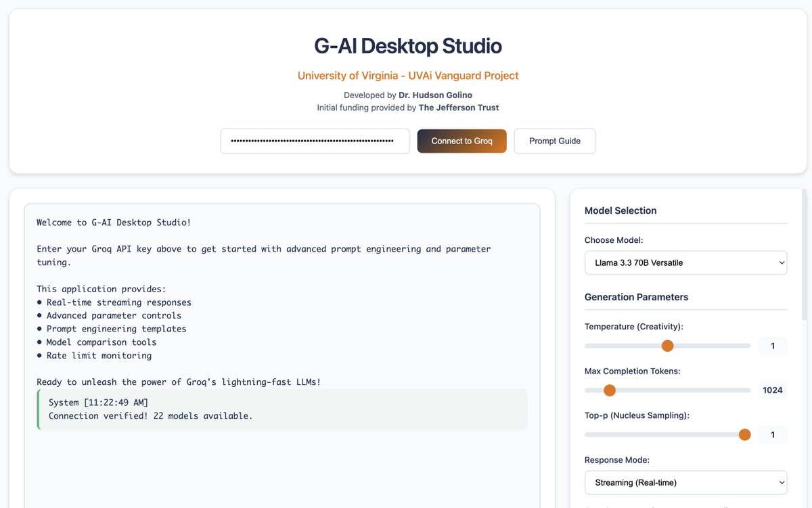Viewport: 812px width, 508px height.
Task: Click the G-AI Desktop Studio title
Action: 408,46
